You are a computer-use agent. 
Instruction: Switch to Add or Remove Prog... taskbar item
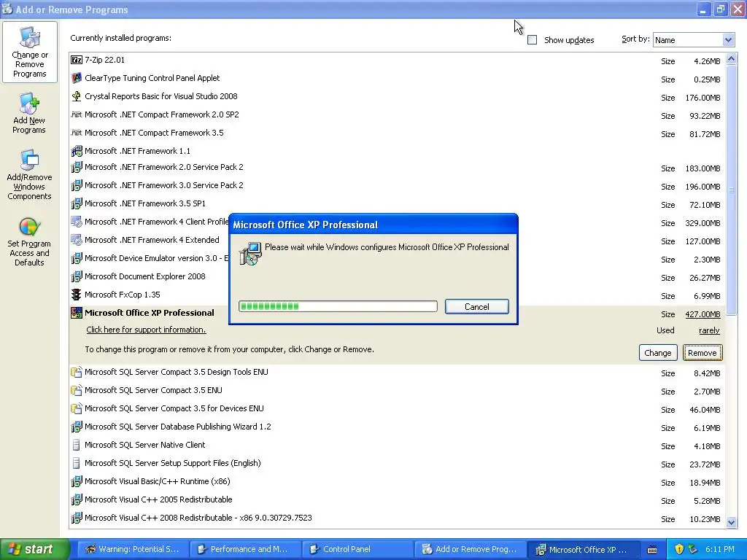coord(471,549)
